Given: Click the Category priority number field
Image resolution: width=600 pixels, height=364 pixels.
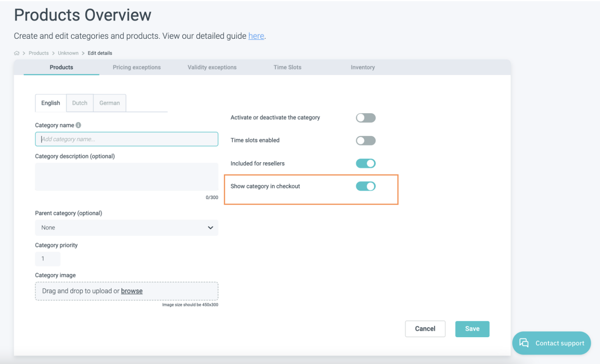Looking at the screenshot, I should point(47,259).
